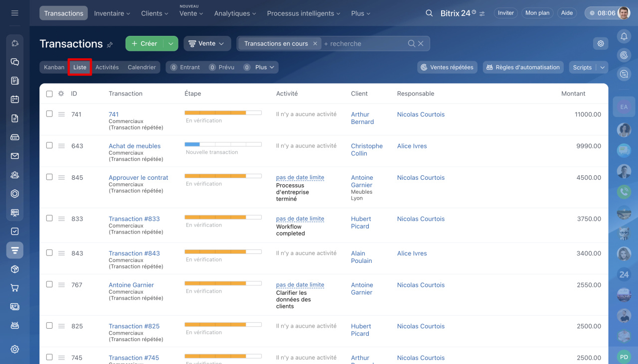
Task: Check the box for transaction 741
Action: coord(49,114)
